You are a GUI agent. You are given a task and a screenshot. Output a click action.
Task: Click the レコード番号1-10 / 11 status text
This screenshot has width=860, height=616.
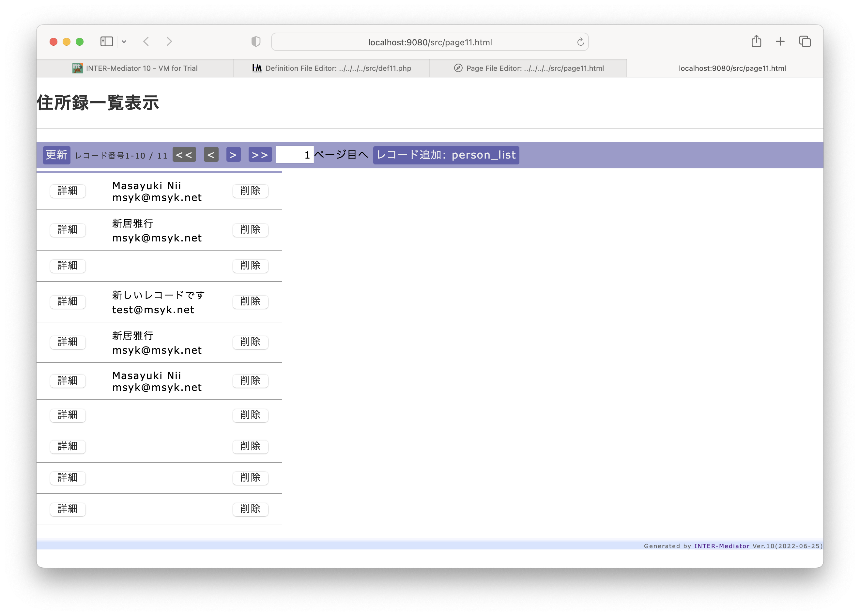(x=121, y=156)
